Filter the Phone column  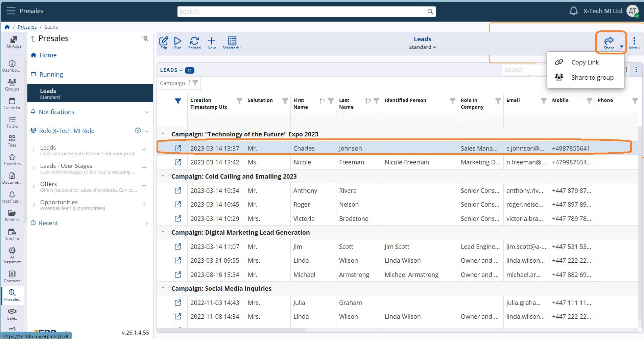(x=635, y=101)
